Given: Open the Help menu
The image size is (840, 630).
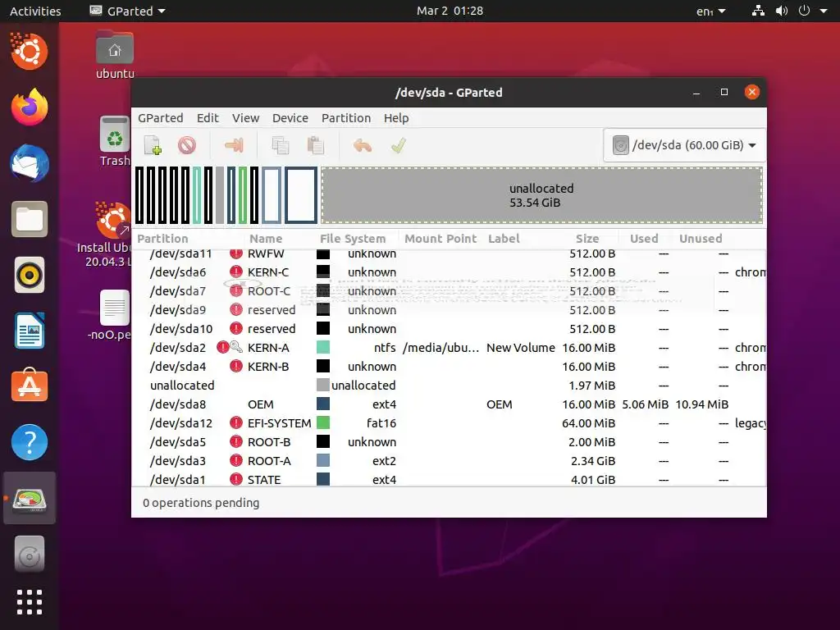Looking at the screenshot, I should coord(396,118).
